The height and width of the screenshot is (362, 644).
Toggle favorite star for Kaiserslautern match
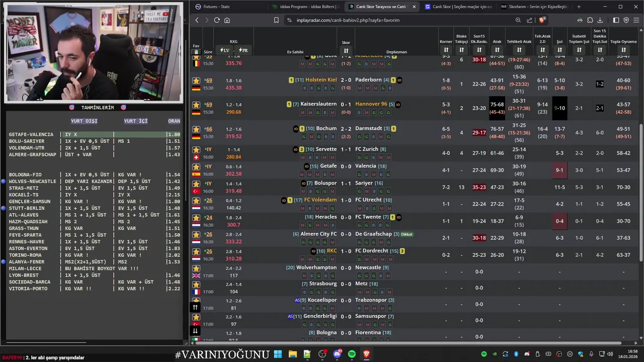click(x=196, y=105)
